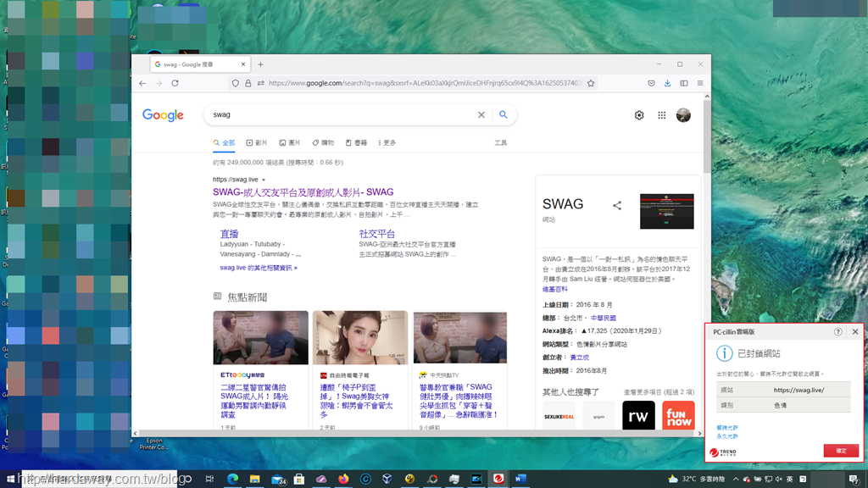The width and height of the screenshot is (868, 488).
Task: Select the 'swag - Google 搜尋' browser tab
Action: click(200, 64)
